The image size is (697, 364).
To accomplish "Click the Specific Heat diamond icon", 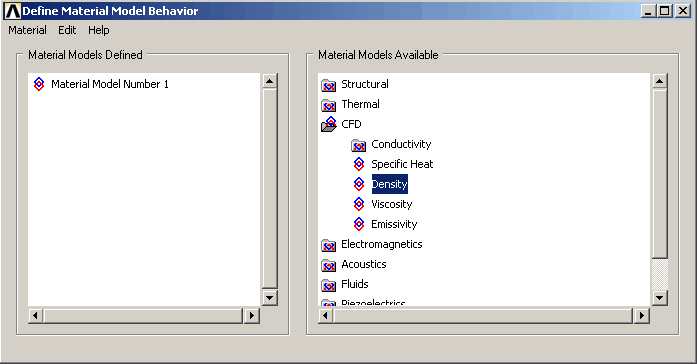I will point(359,164).
